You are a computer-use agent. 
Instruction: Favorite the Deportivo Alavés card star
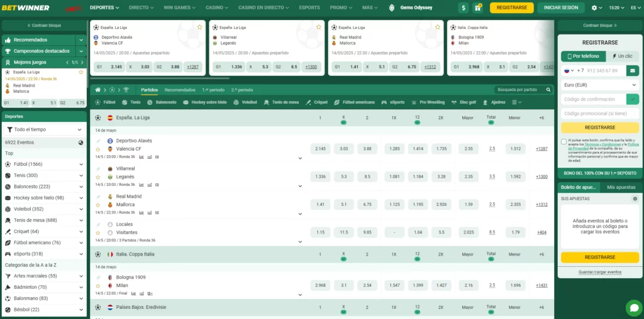click(x=199, y=27)
